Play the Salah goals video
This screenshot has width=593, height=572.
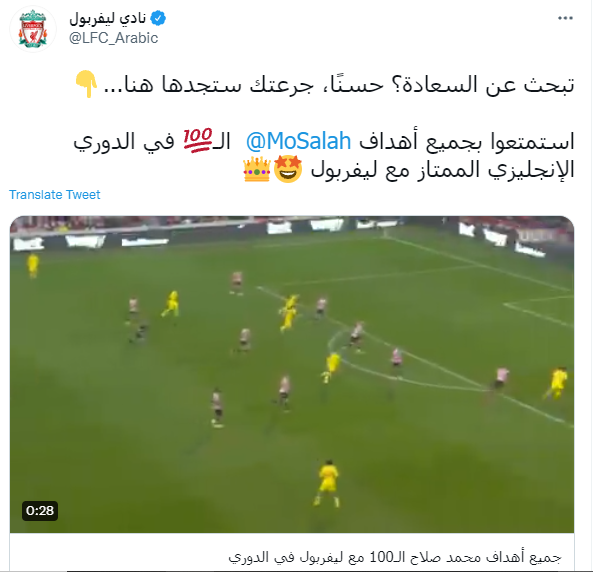pyautogui.click(x=292, y=375)
